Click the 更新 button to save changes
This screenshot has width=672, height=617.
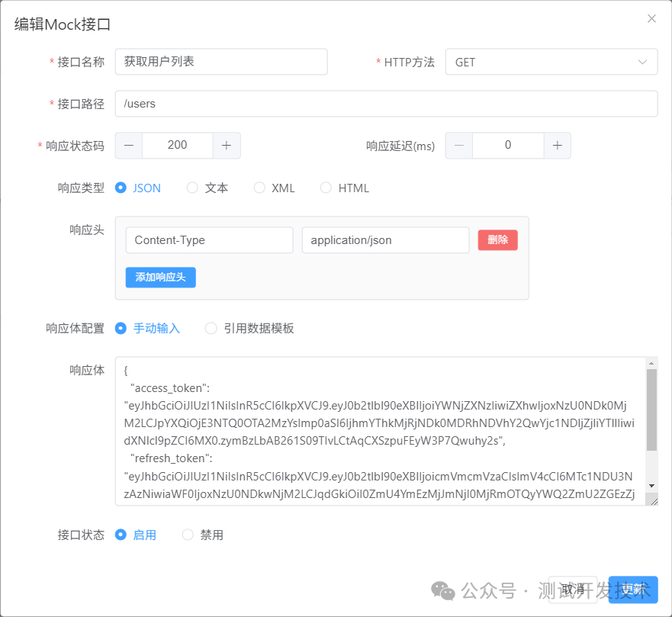(633, 590)
